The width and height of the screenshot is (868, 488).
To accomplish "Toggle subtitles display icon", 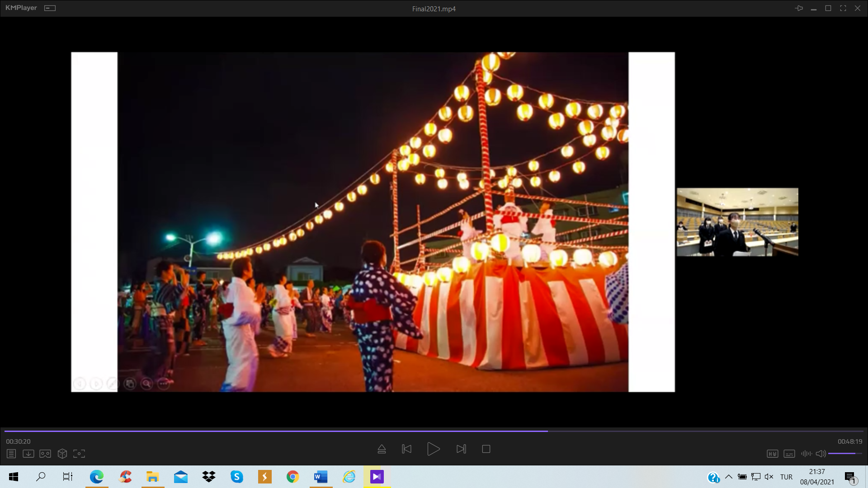I will [789, 454].
